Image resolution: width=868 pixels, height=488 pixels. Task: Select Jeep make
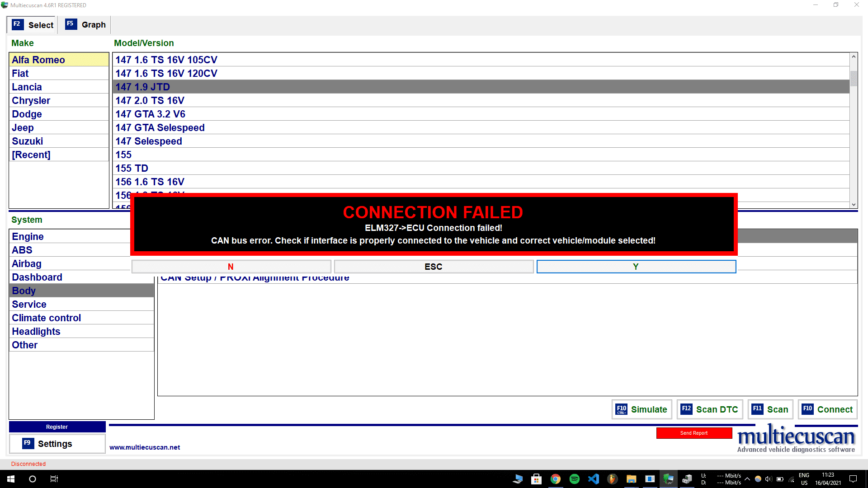59,127
